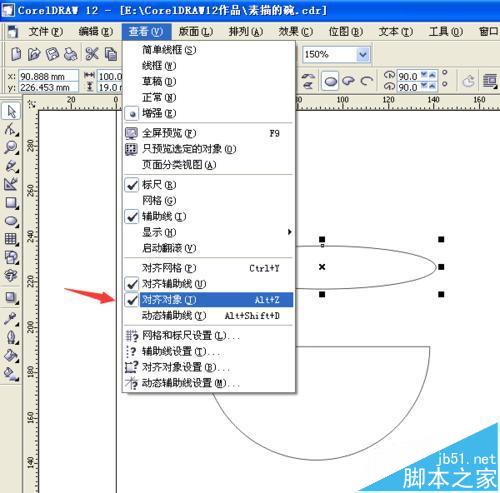500x493 pixels.
Task: Toggle 对齐辅助线 snap to guidelines
Action: [x=209, y=284]
